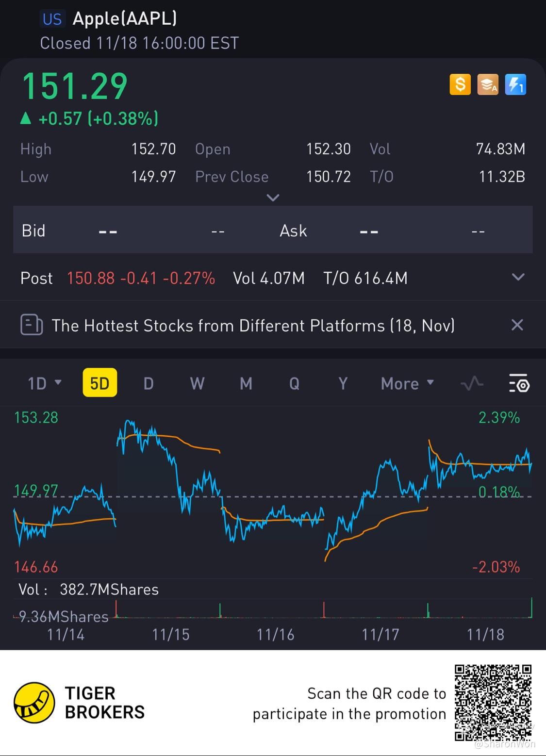Viewport: 546px width, 756px height.
Task: Tap the 11/18 date on chart axis
Action: [x=485, y=635]
